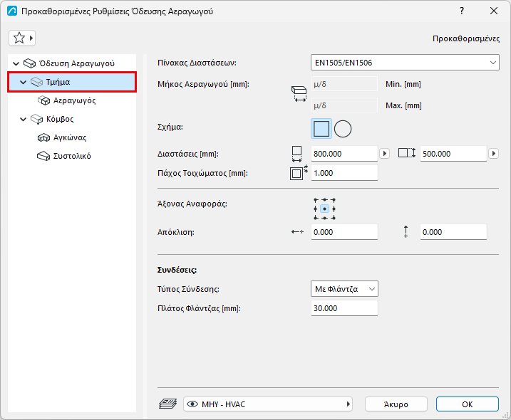
Task: Set reference axis to middle-right point
Action: tap(334, 209)
